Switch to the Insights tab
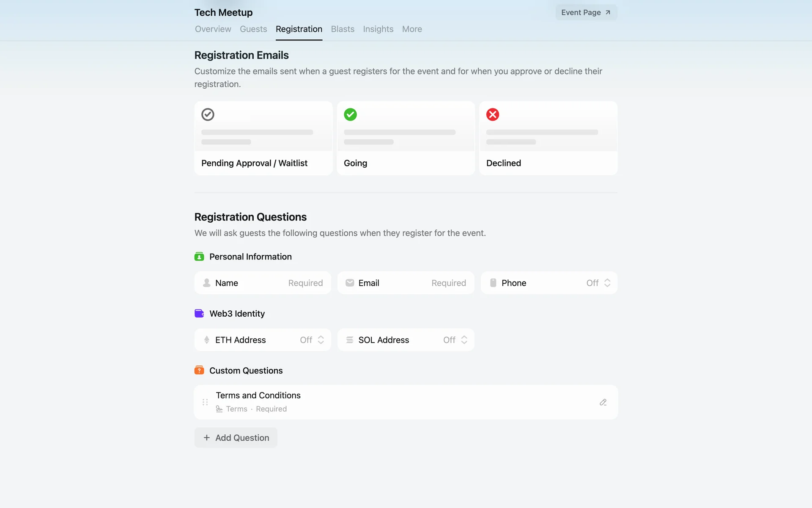 point(378,29)
